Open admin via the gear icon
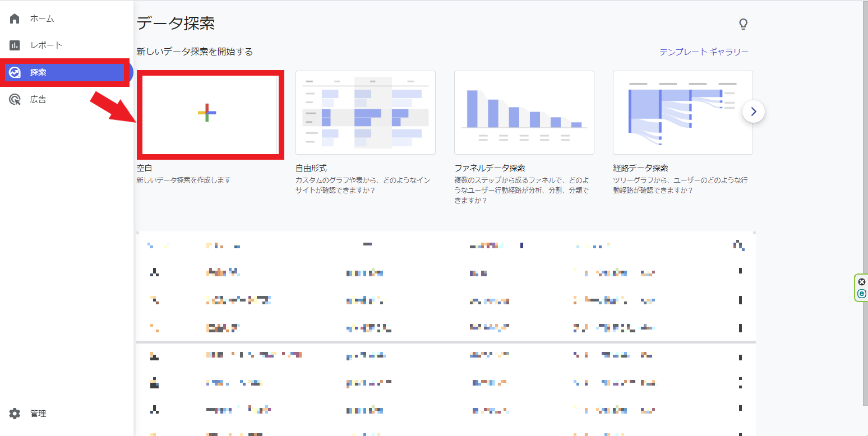Screen dimensions: 868x436 [x=15, y=414]
